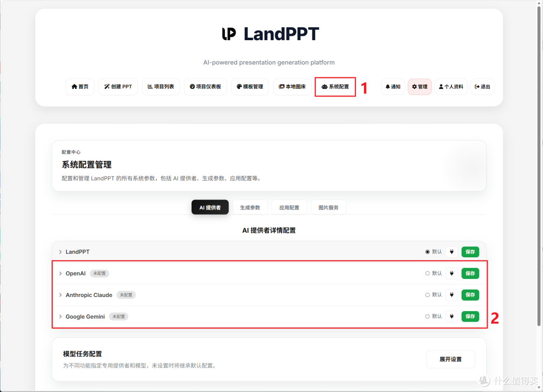Click the 未配置 badge beside Google Gemini
This screenshot has width=543, height=392.
point(119,316)
